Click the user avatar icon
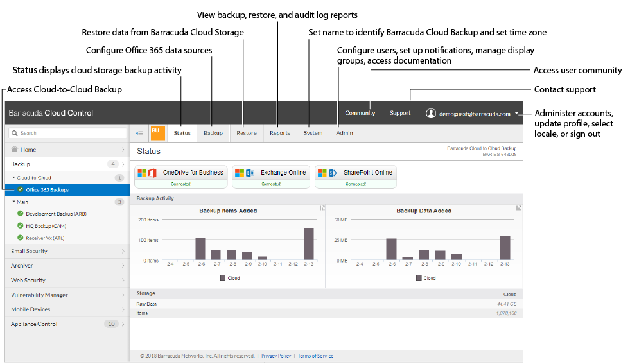The image size is (630, 364). pyautogui.click(x=431, y=113)
